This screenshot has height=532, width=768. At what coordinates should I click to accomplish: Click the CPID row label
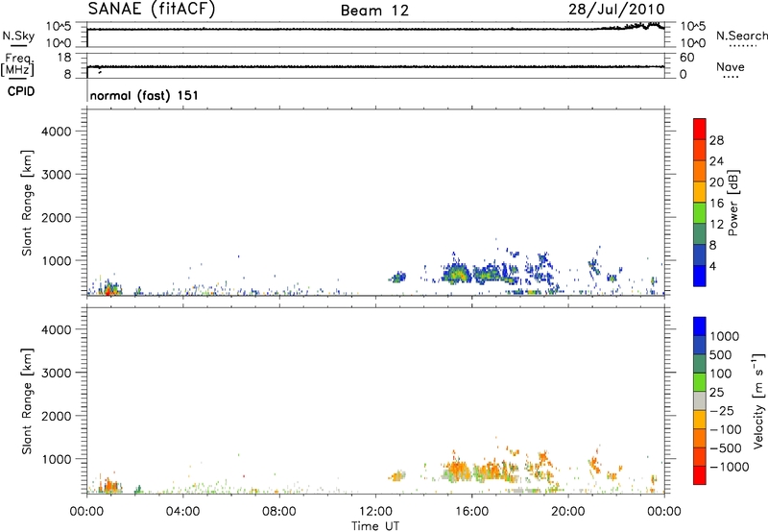[x=21, y=91]
